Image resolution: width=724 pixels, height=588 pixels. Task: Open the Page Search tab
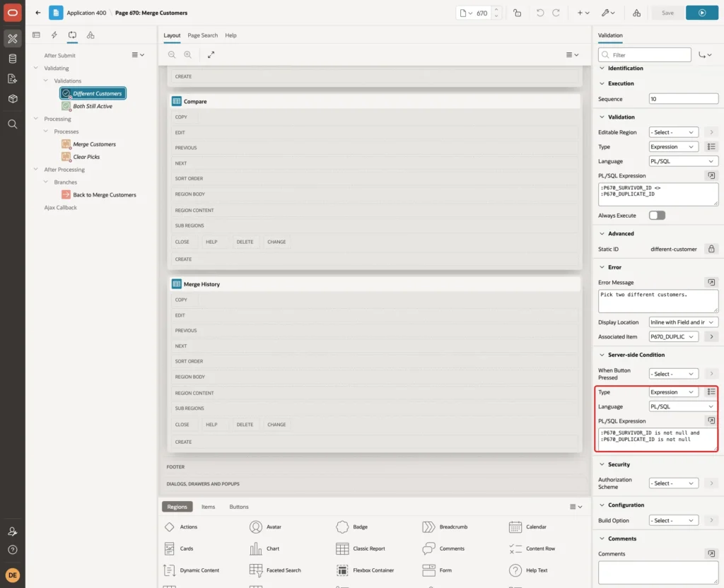pyautogui.click(x=202, y=35)
